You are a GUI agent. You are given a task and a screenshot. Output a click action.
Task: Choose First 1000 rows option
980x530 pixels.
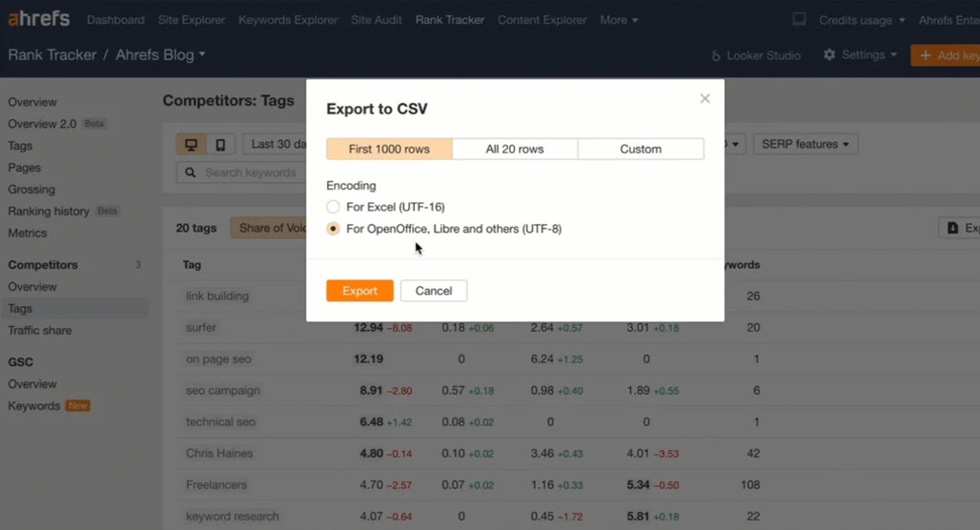389,149
